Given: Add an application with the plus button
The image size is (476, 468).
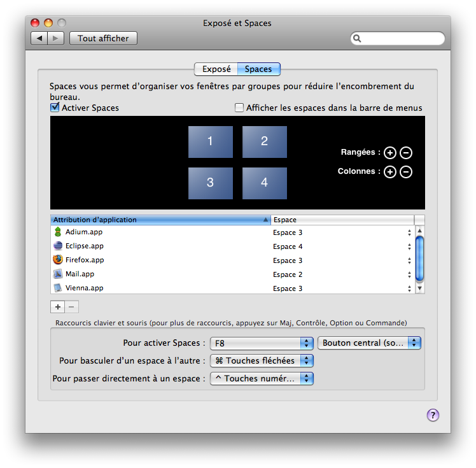Looking at the screenshot, I should click(58, 307).
